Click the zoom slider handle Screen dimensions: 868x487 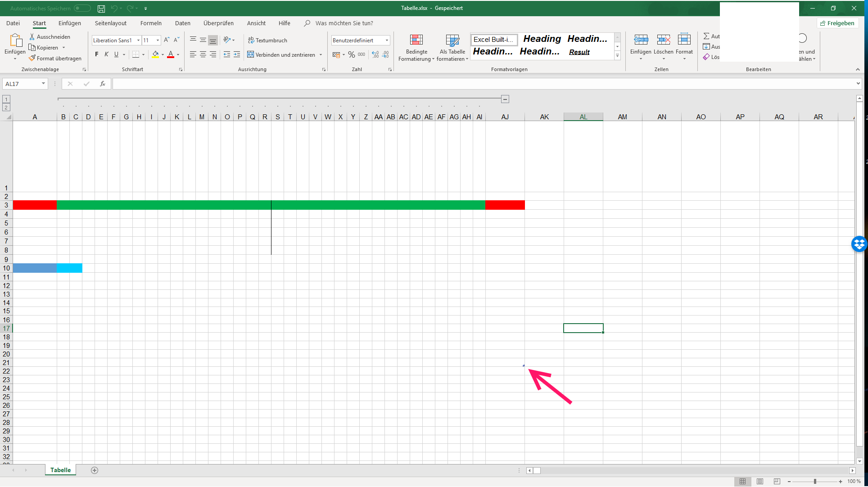(815, 481)
